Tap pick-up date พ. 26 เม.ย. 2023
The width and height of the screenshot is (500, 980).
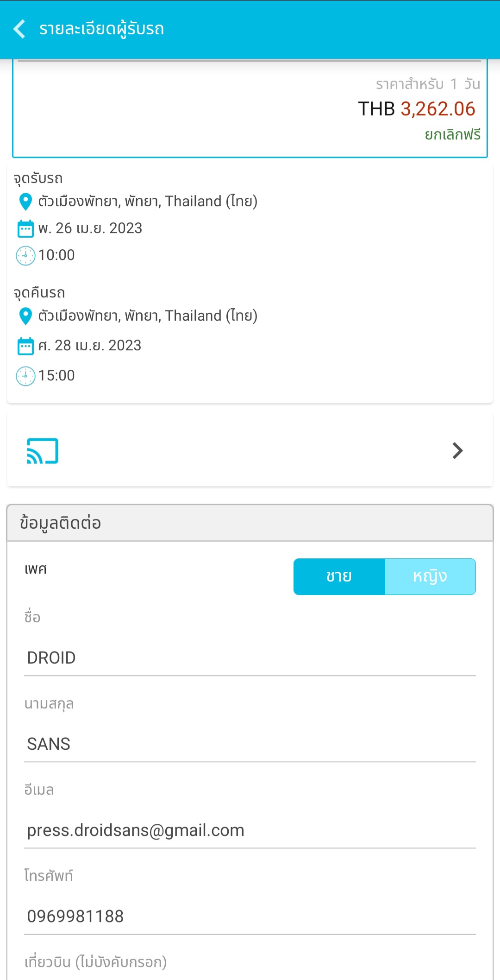click(x=90, y=228)
